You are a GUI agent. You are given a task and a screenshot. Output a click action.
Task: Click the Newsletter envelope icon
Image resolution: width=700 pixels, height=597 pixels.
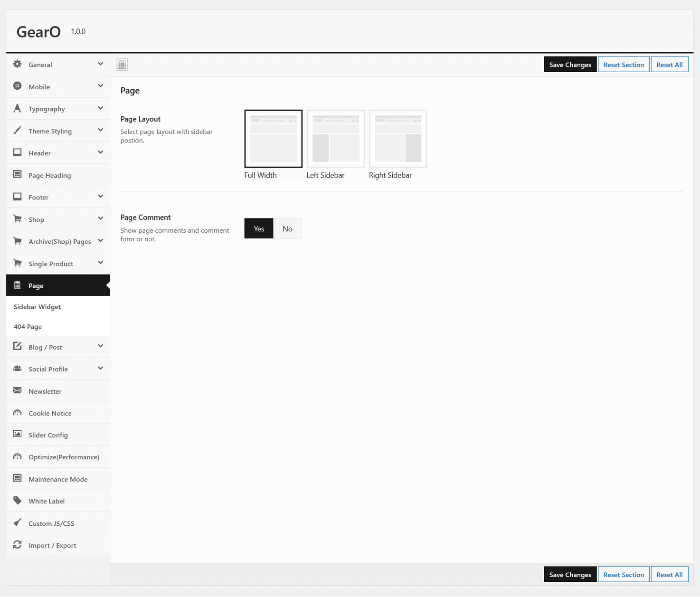coord(18,391)
